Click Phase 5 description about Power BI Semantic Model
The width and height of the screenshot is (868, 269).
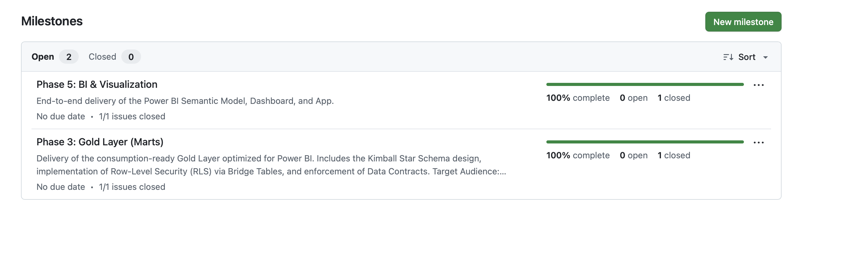(185, 101)
